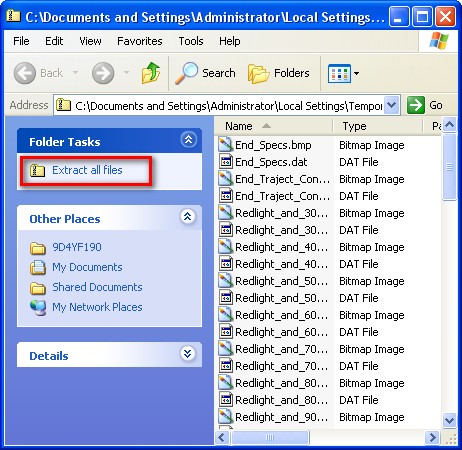
Task: Open My Network Places icon
Action: click(38, 307)
